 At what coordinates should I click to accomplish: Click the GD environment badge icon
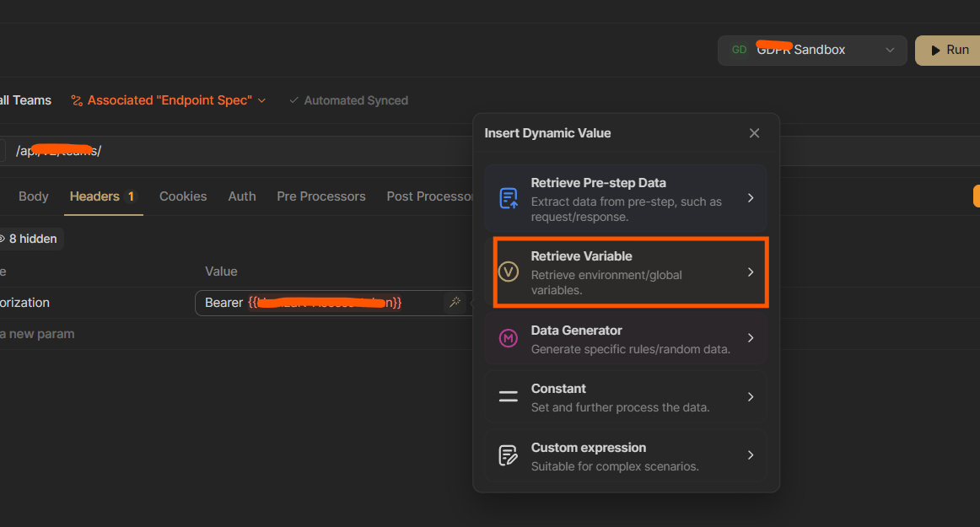[739, 50]
